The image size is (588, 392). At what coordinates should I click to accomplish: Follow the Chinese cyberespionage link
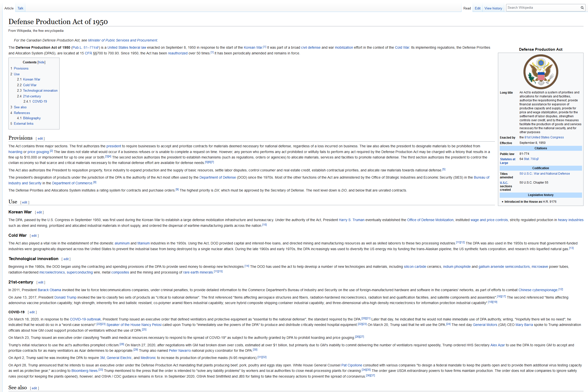[538, 290]
